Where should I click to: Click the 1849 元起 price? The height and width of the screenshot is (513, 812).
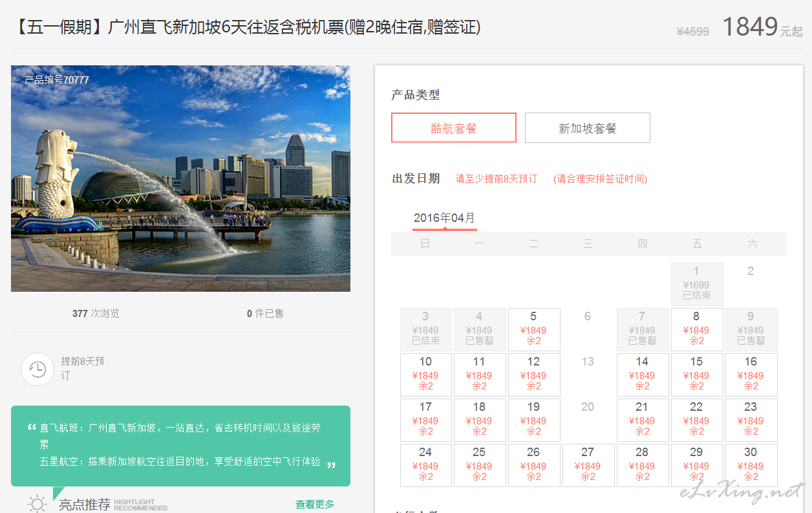point(762,27)
